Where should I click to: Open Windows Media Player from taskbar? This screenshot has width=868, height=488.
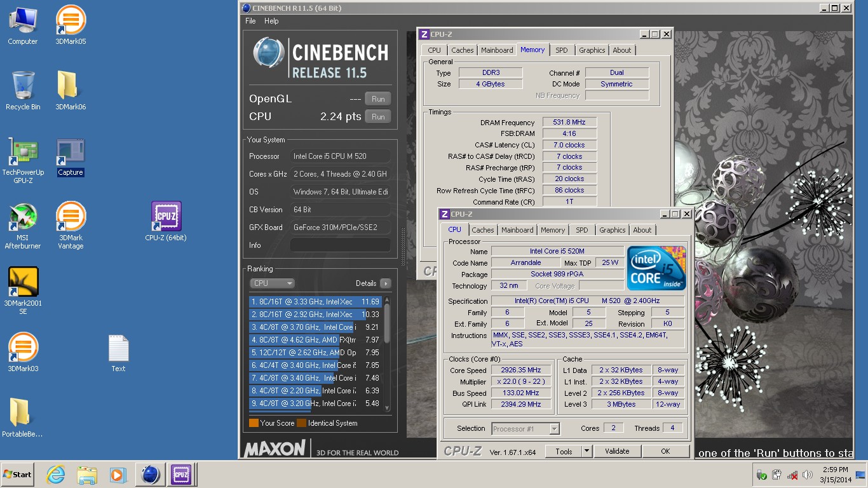coord(118,475)
